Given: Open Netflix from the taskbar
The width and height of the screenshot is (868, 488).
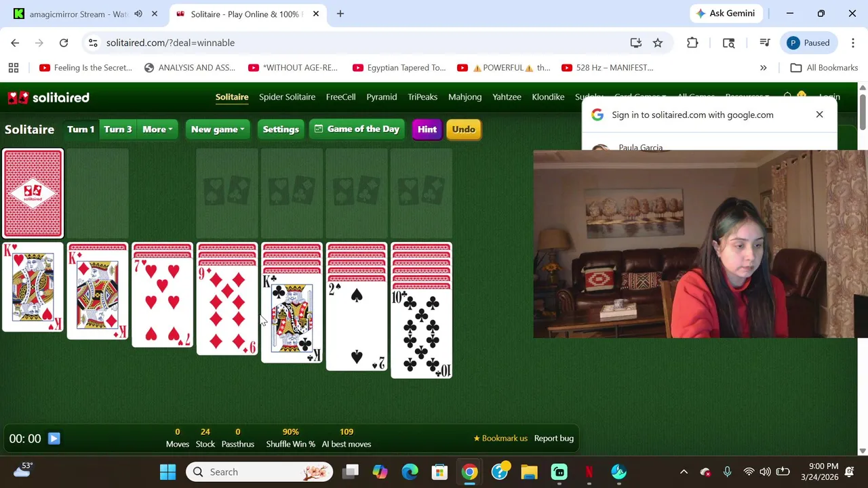Looking at the screenshot, I should [x=589, y=472].
